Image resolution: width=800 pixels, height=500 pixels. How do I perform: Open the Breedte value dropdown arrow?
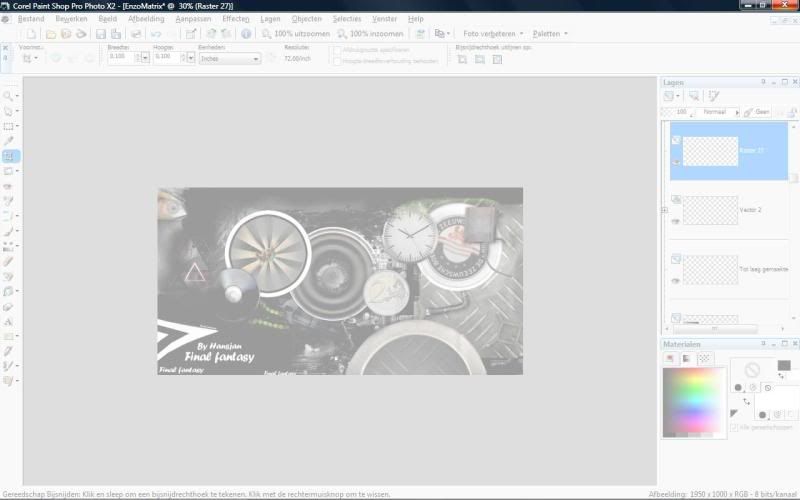[x=145, y=58]
